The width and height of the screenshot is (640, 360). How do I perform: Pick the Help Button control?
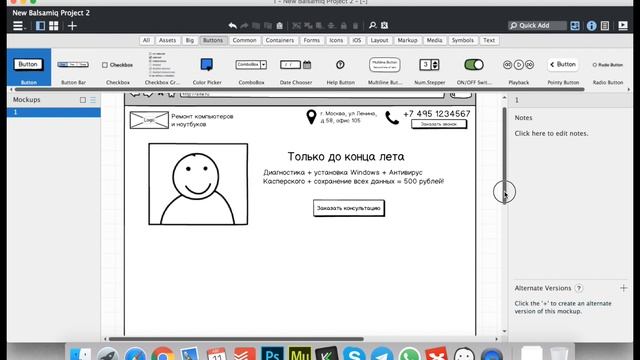pyautogui.click(x=340, y=67)
